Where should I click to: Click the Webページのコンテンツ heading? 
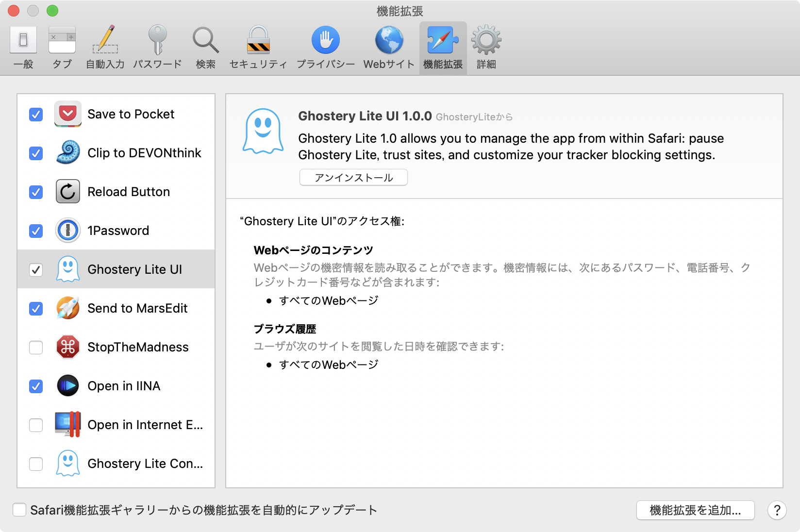click(313, 250)
